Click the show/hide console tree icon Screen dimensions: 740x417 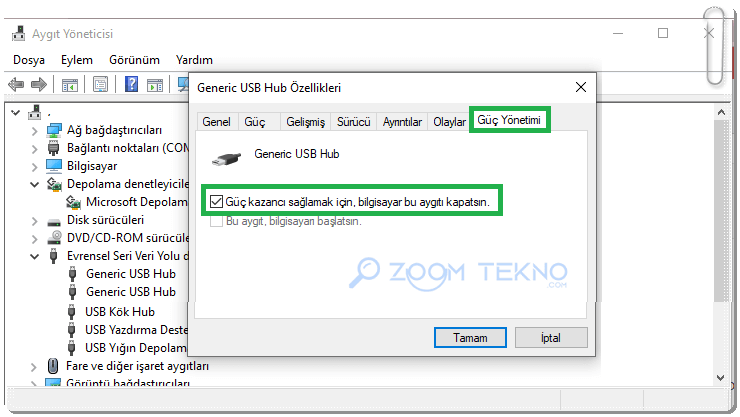pos(69,85)
